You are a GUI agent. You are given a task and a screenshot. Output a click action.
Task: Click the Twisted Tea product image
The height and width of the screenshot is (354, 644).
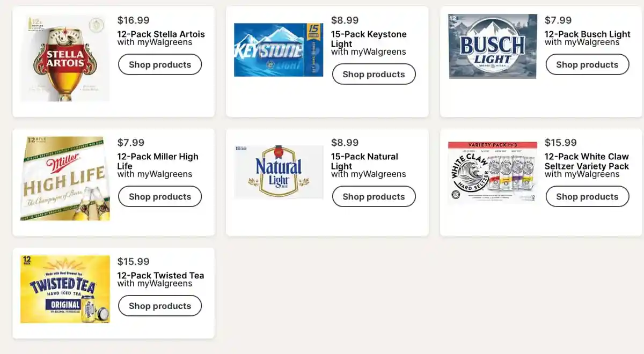[65, 289]
